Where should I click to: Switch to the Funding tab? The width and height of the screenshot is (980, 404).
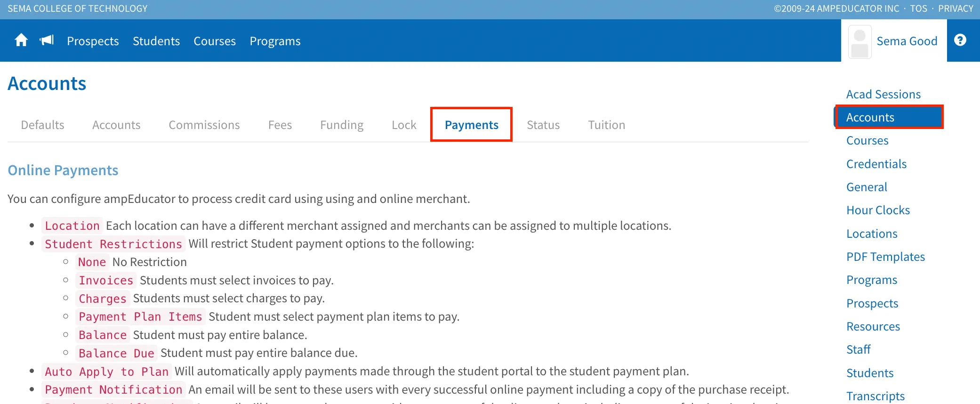[342, 125]
